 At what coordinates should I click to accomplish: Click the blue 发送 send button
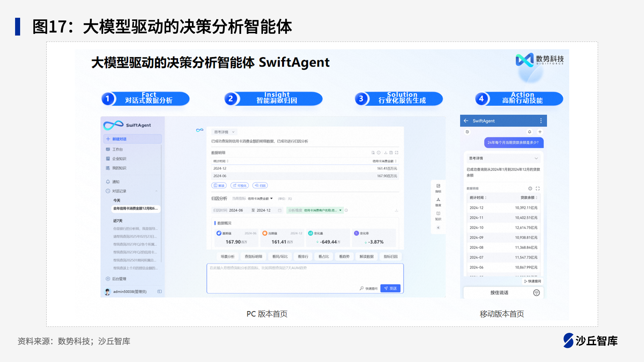pyautogui.click(x=390, y=288)
